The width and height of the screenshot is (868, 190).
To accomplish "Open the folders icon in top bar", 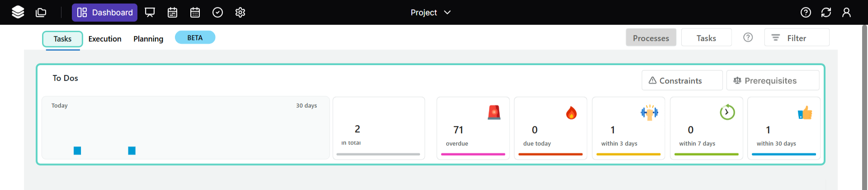I will pyautogui.click(x=41, y=12).
